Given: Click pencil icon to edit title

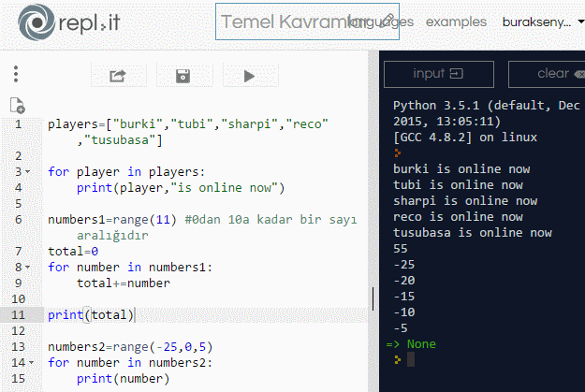Looking at the screenshot, I should [x=389, y=22].
